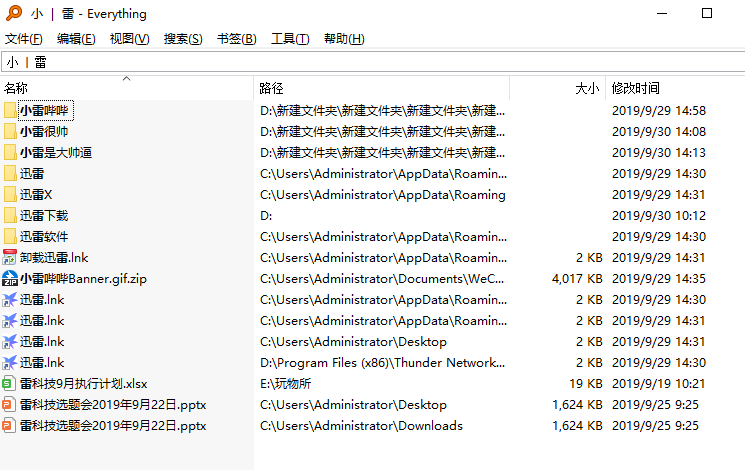Click folder icon of 小雷是大帅逼
The image size is (745, 470).
click(x=10, y=153)
